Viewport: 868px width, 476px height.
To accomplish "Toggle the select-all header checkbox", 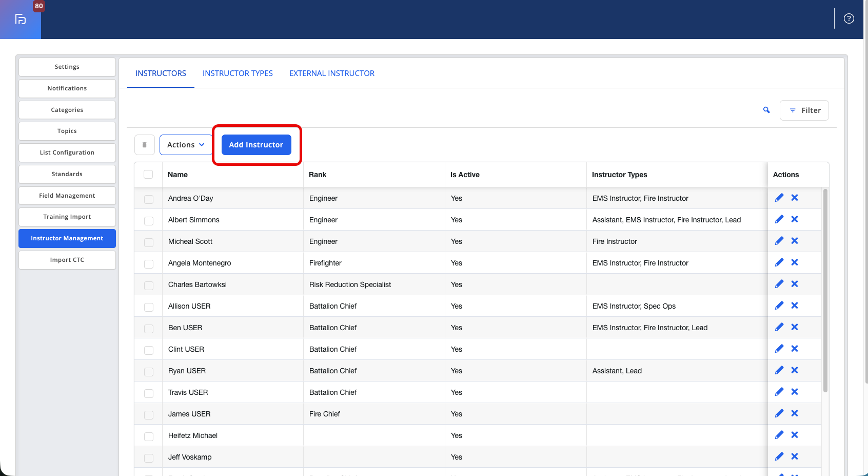I will click(x=148, y=175).
